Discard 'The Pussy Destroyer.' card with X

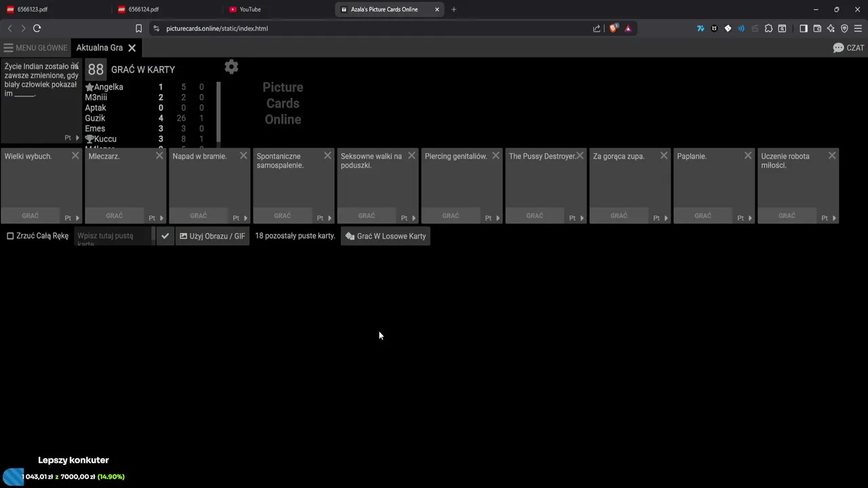point(580,156)
